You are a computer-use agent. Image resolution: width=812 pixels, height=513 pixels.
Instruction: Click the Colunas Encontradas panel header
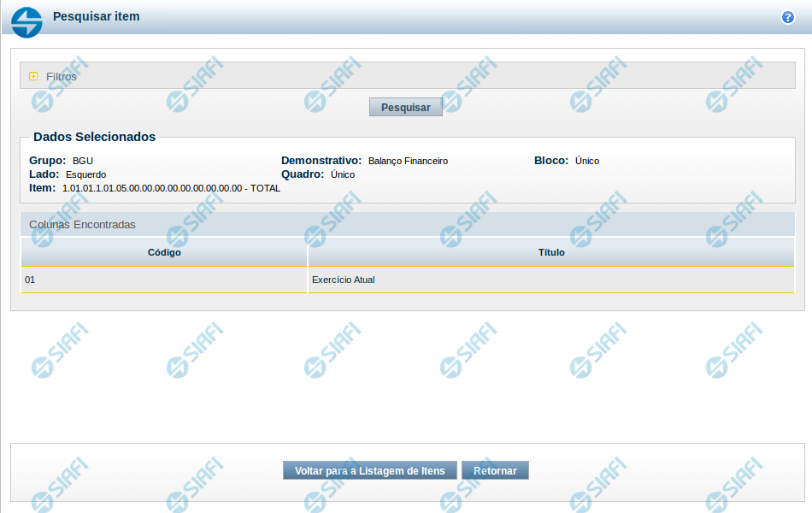tap(82, 224)
